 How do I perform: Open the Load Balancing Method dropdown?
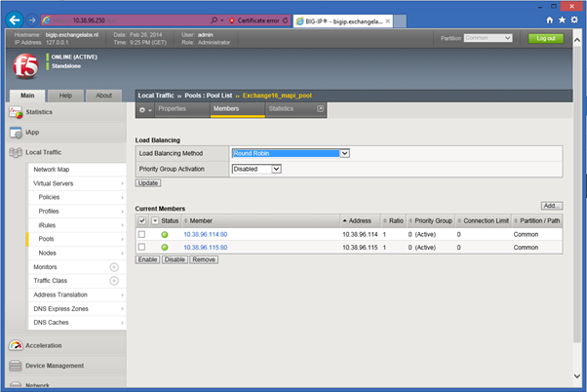point(290,153)
